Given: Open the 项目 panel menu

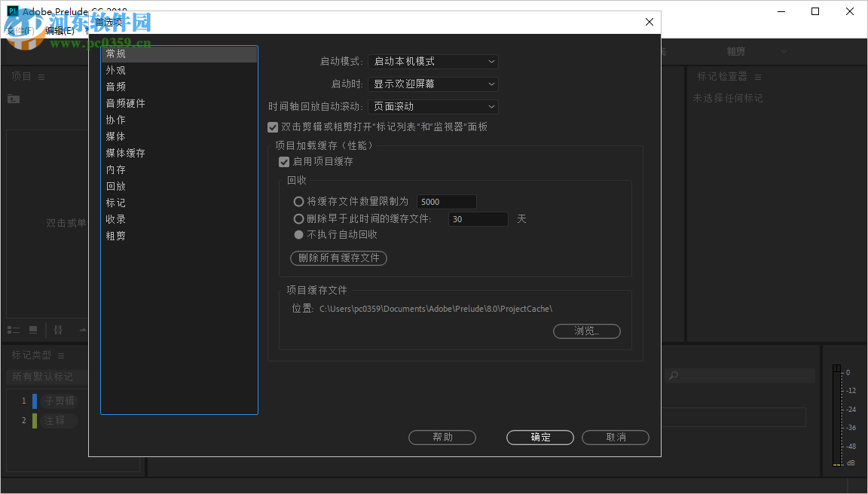Looking at the screenshot, I should pos(41,76).
